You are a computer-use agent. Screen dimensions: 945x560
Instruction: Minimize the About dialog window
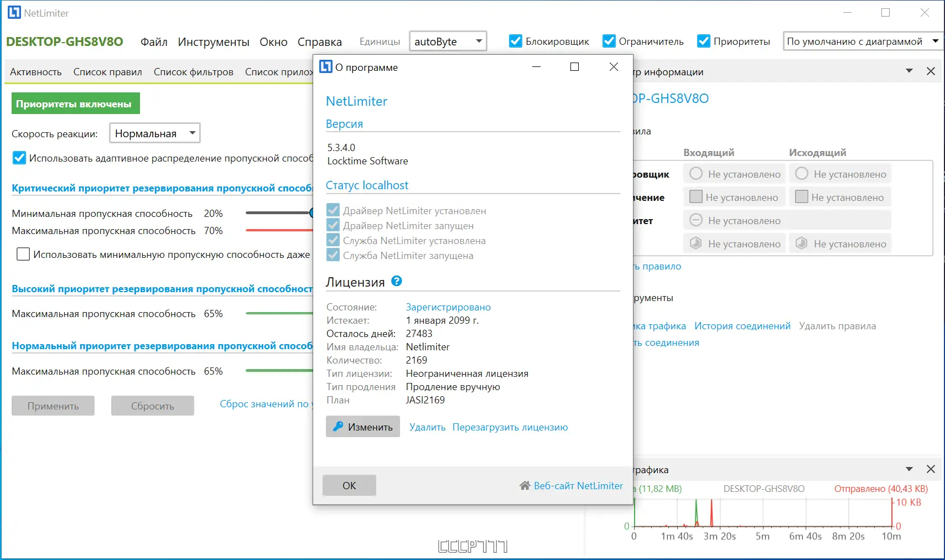pyautogui.click(x=536, y=67)
